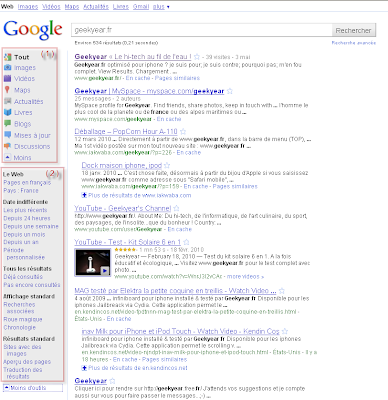The height and width of the screenshot is (400, 388).
Task: Filter results Depuis 24 heures
Action: pos(27,218)
